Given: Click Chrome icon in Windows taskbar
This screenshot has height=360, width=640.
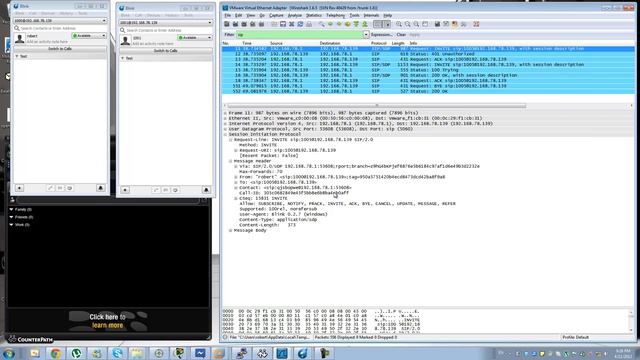Looking at the screenshot, I should point(56,353).
